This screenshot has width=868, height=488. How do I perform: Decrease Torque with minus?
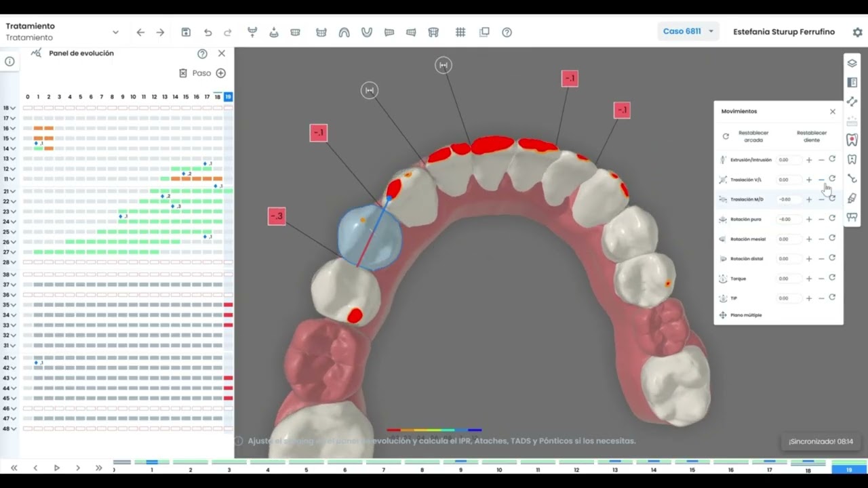point(821,279)
